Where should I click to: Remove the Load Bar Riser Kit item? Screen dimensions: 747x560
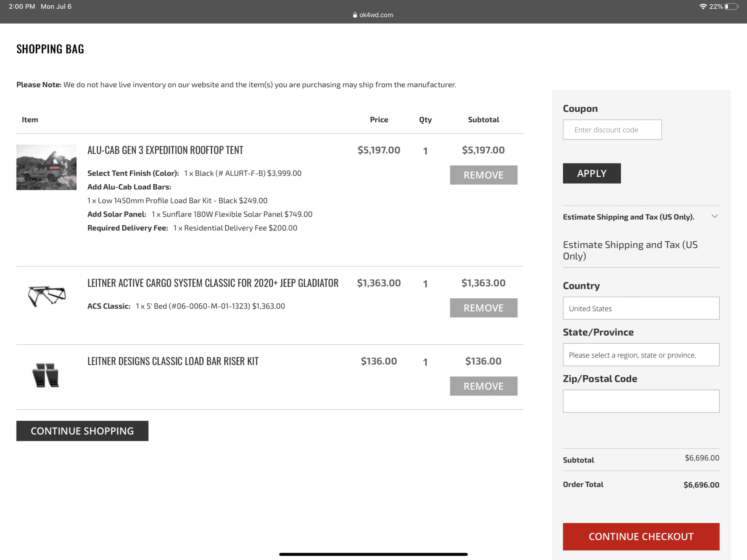point(484,386)
